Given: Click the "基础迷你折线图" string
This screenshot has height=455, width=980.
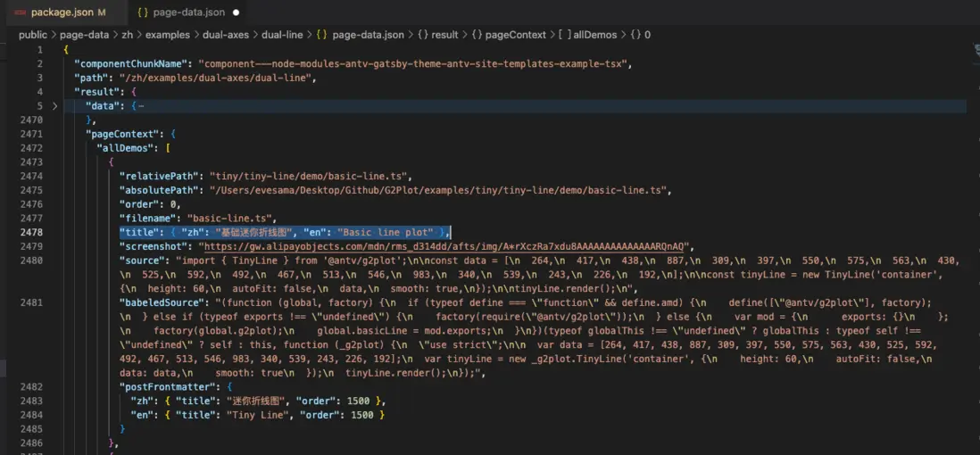Looking at the screenshot, I should 254,232.
